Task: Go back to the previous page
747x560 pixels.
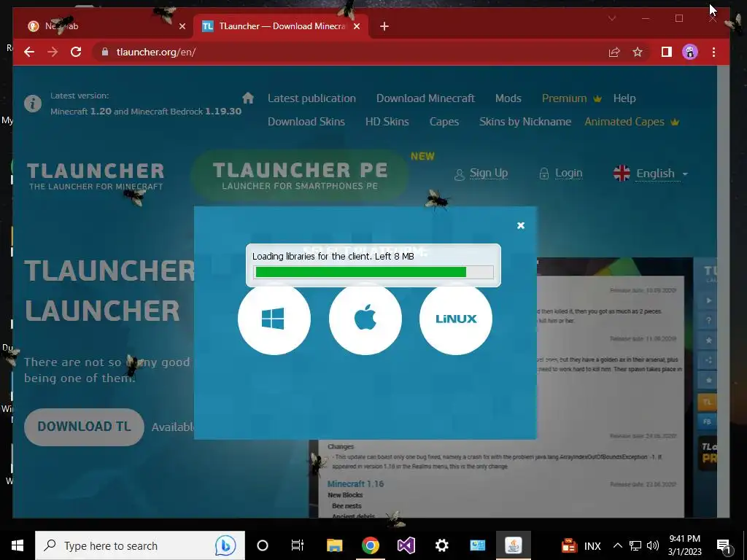Action: (29, 52)
